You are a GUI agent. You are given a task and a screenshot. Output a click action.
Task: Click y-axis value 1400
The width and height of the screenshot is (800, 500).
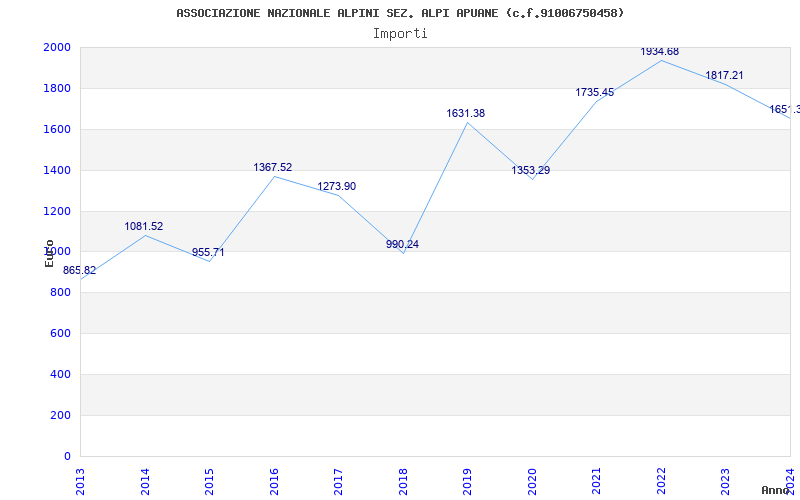click(x=57, y=170)
